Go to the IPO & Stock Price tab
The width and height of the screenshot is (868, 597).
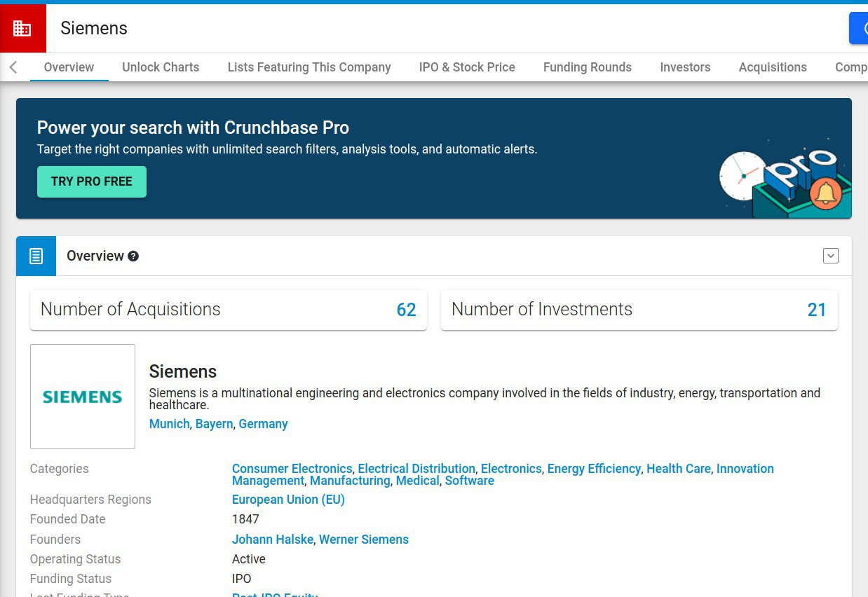467,67
